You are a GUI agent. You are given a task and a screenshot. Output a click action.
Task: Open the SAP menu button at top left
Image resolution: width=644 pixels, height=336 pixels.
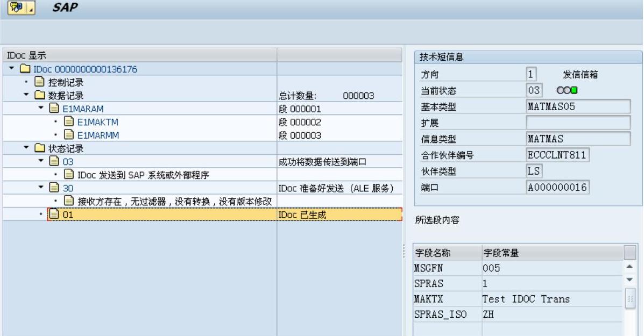point(20,8)
